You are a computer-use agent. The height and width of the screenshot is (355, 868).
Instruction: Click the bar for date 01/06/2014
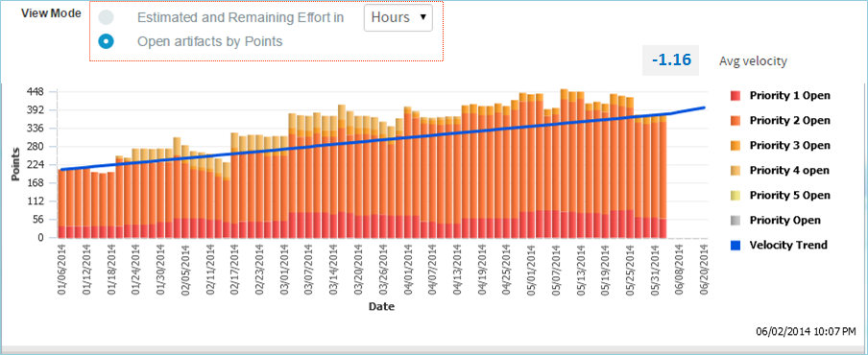click(x=62, y=203)
